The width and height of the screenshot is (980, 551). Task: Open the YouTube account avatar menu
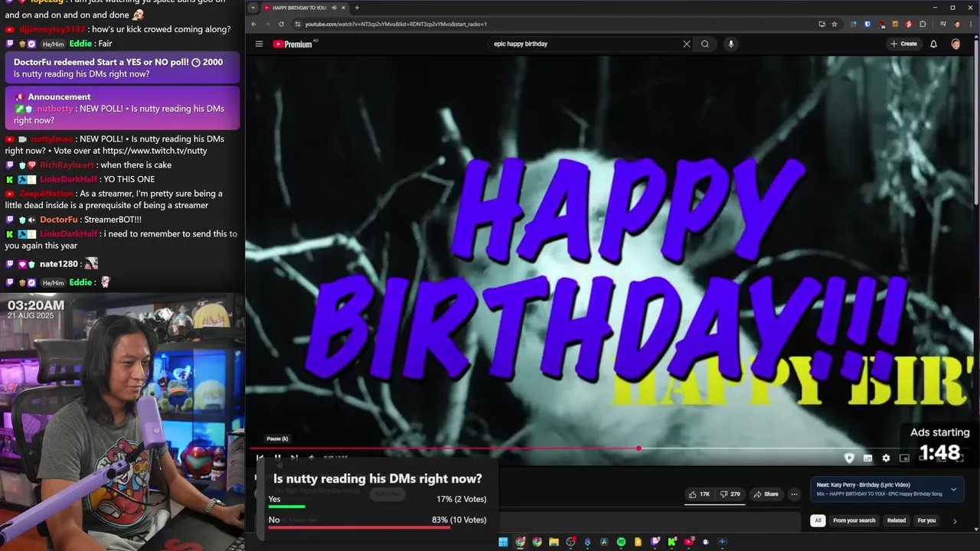[x=955, y=44]
